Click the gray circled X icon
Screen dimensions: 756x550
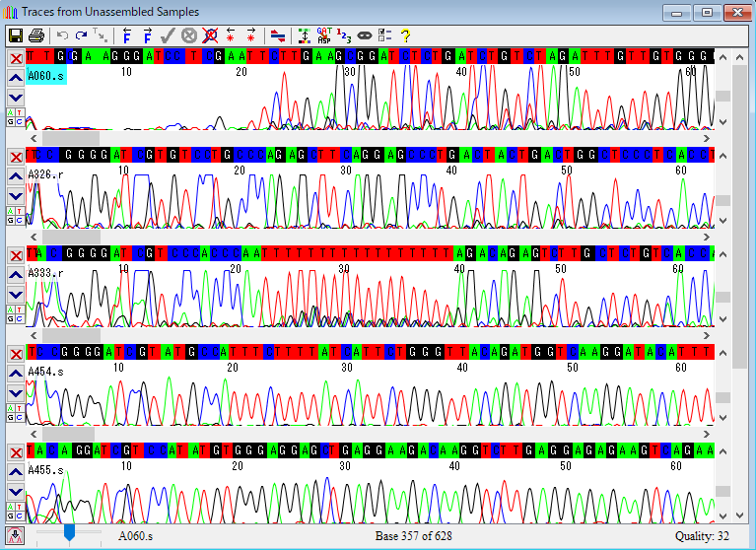pyautogui.click(x=189, y=35)
